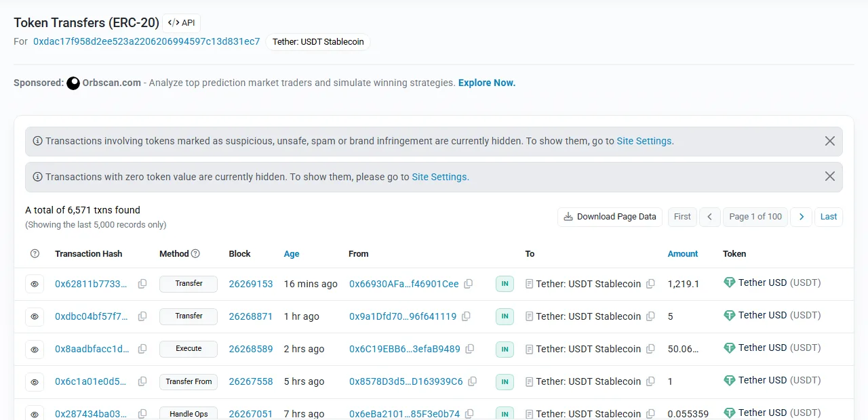The image size is (868, 420).
Task: Open transaction hash 0xdbc04bf57f7…
Action: pyautogui.click(x=92, y=316)
